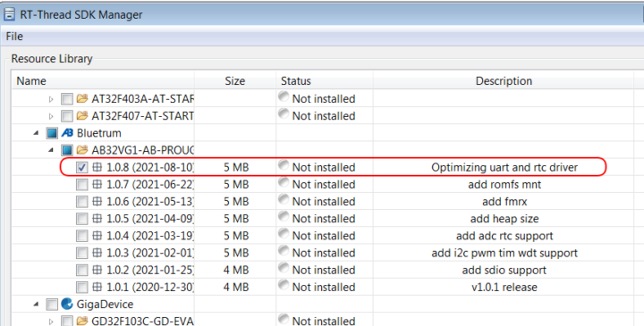Image resolution: width=644 pixels, height=326 pixels.
Task: Click the package icon for version 1.0.8
Action: click(97, 167)
